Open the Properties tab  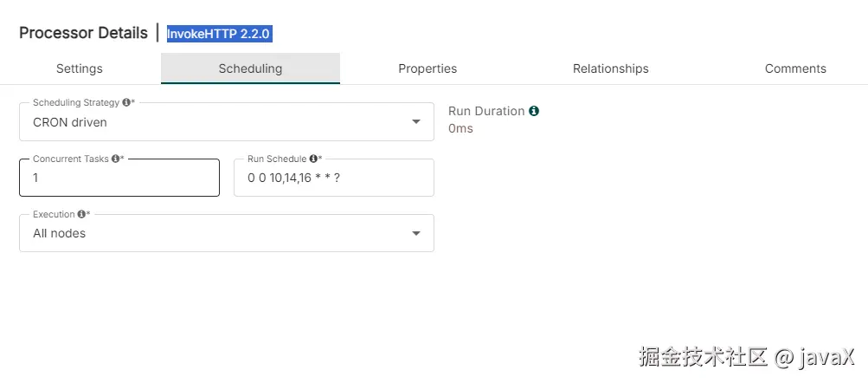(x=428, y=68)
